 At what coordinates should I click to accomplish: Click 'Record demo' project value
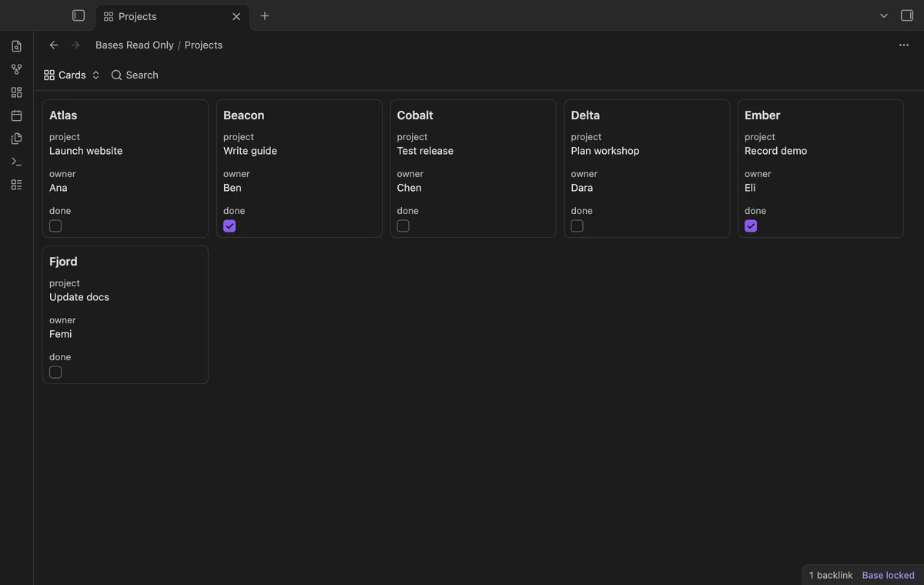coord(776,151)
